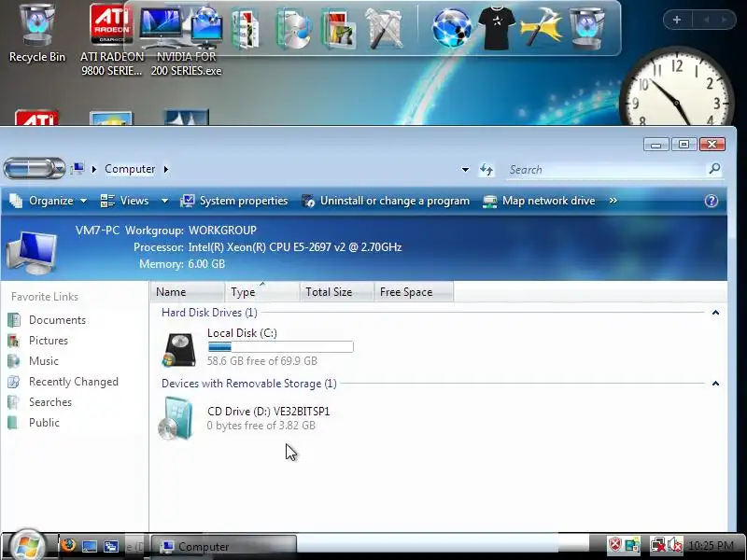Screen dimensions: 747x560
Task: Click the yellow hammer and axe dock icon
Action: pos(542,29)
